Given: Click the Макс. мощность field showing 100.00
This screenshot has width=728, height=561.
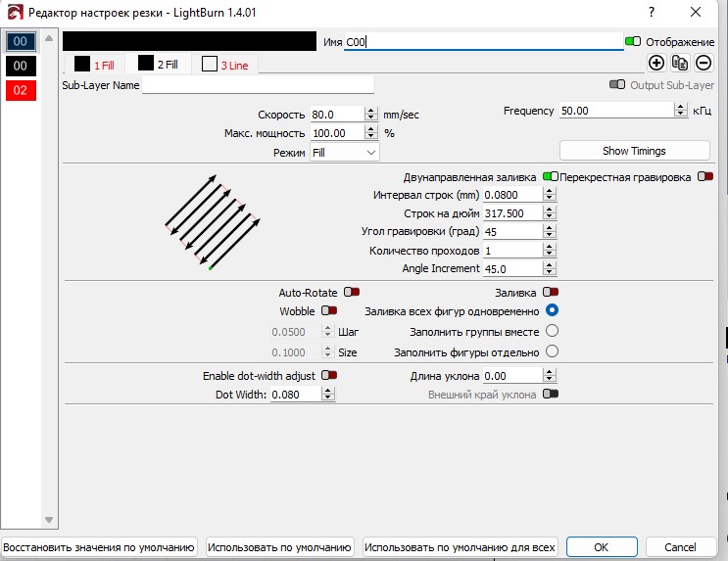Looking at the screenshot, I should [x=337, y=133].
